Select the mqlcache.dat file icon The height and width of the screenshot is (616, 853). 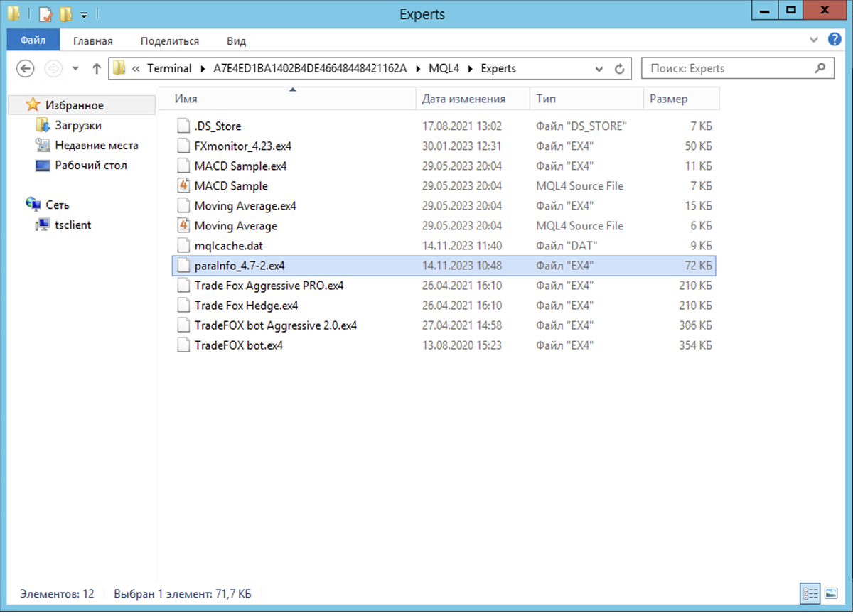click(183, 246)
